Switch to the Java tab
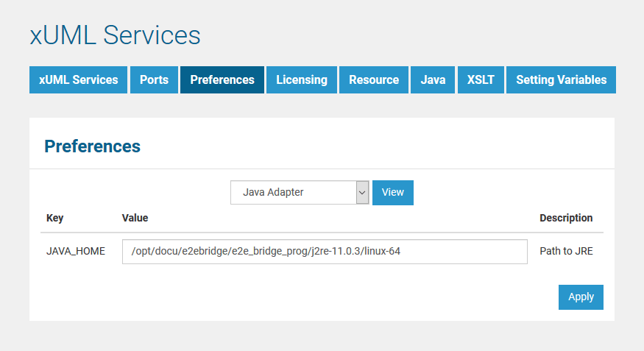 pos(433,80)
